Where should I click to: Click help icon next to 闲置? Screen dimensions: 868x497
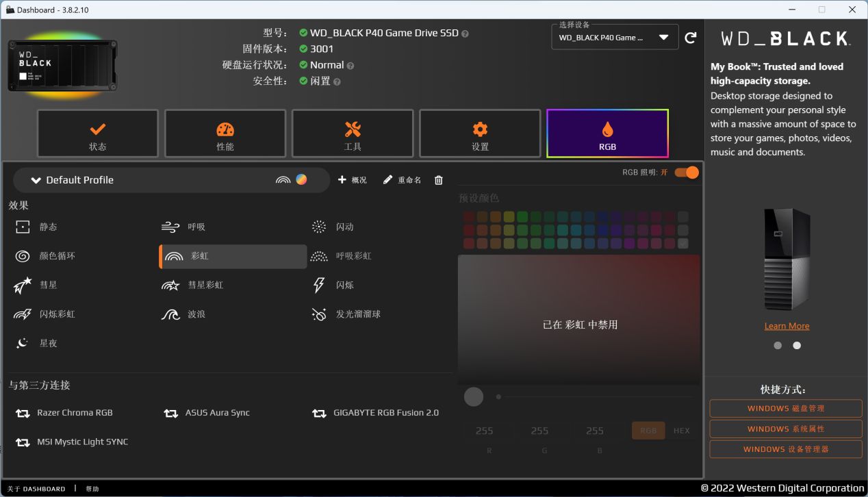click(337, 81)
